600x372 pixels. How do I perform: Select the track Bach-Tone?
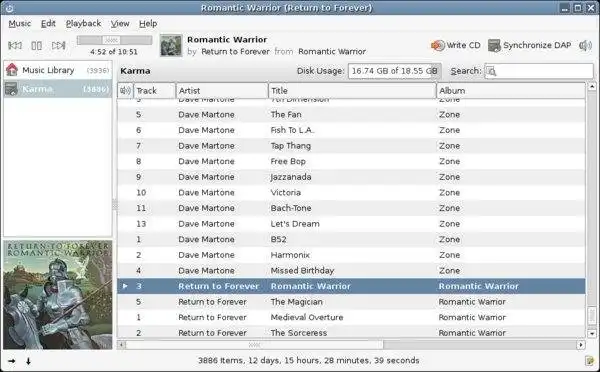point(351,208)
